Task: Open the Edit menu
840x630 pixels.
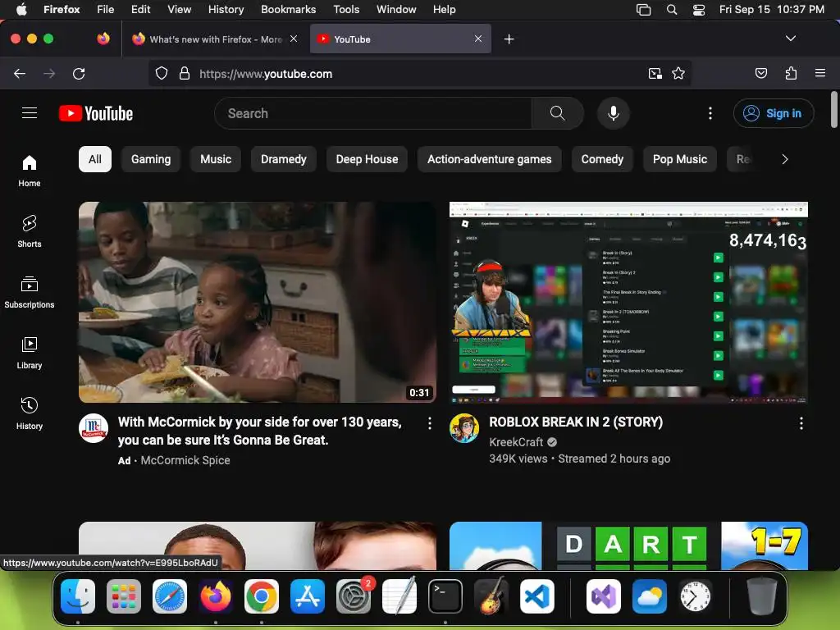Action: click(x=140, y=9)
